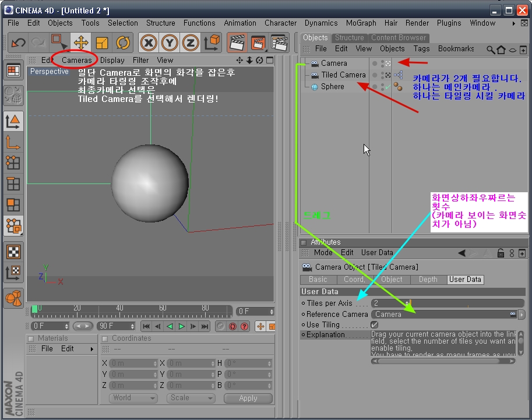This screenshot has height=420, width=532.
Task: Render the active view clapperboard
Action: [x=237, y=43]
